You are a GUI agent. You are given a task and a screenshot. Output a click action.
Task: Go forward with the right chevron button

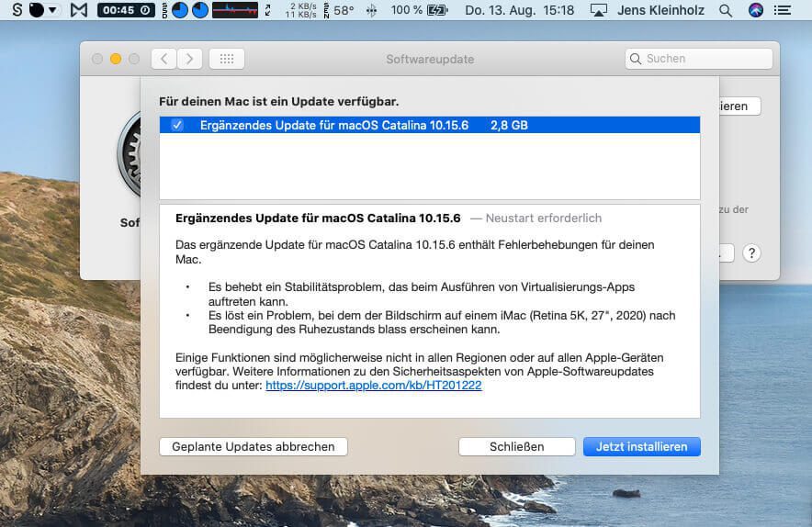click(x=189, y=59)
